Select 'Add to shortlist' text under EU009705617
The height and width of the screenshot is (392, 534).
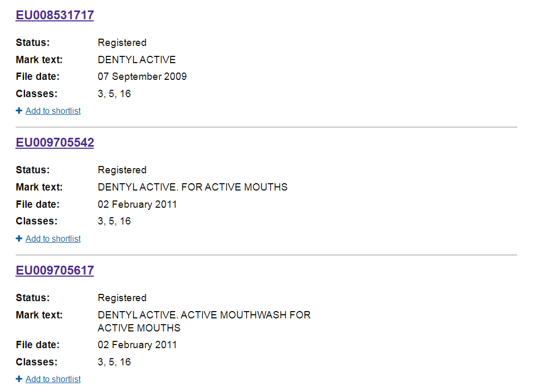53,379
